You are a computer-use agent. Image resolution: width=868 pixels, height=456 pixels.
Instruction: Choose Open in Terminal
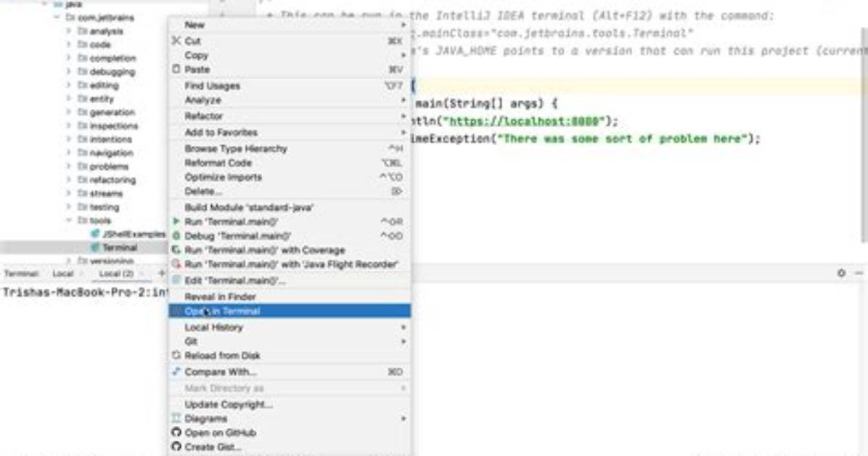click(x=290, y=311)
